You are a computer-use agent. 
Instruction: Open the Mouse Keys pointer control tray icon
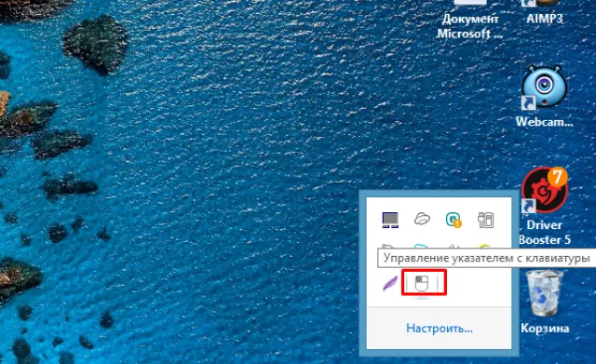click(x=422, y=283)
